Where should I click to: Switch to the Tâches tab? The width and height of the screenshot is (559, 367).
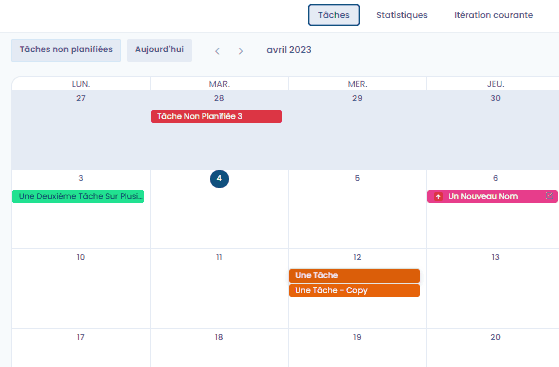[x=334, y=15]
